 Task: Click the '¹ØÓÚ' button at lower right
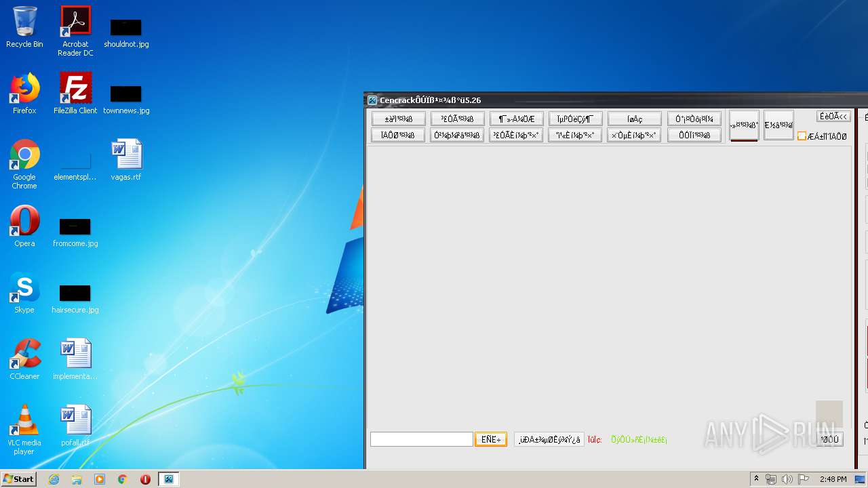coord(829,439)
